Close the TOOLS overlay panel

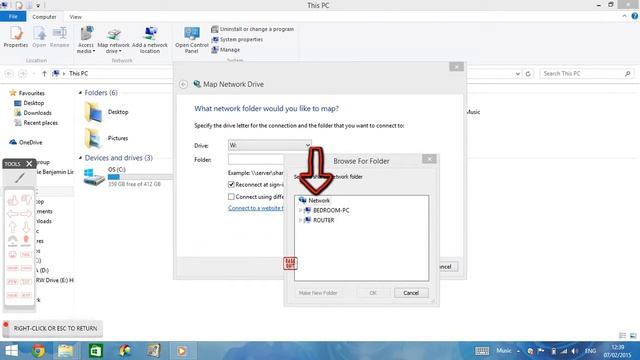pyautogui.click(x=29, y=164)
